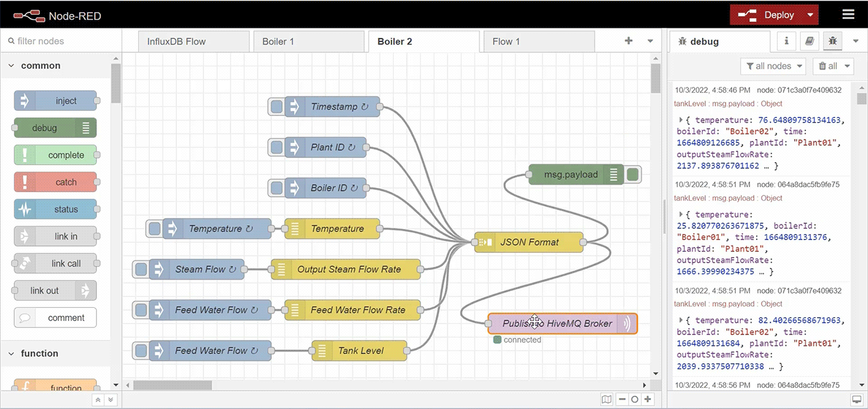This screenshot has width=868, height=409.
Task: Click the Node-RED logo
Action: [x=57, y=15]
